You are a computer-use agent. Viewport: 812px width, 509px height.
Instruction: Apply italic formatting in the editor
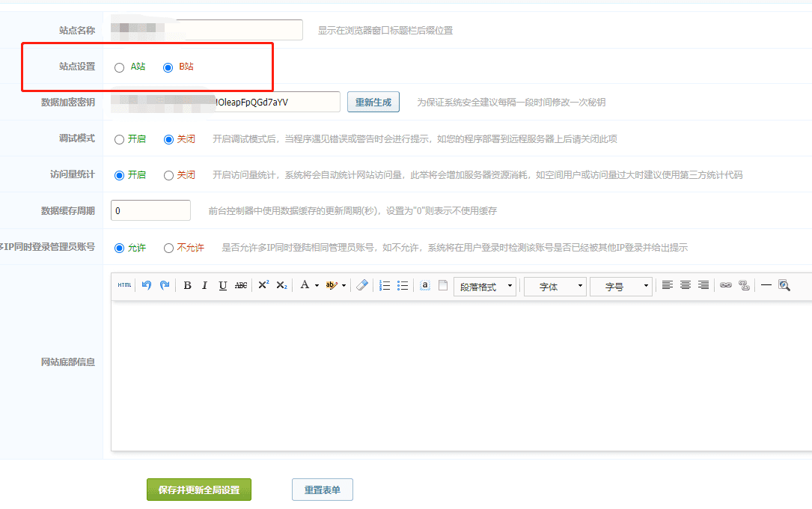(204, 285)
